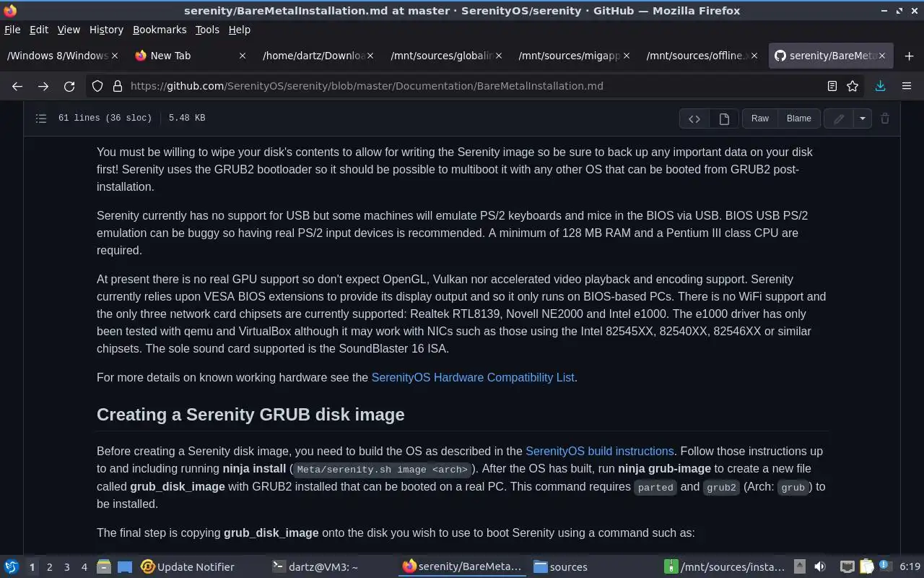Image resolution: width=924 pixels, height=578 pixels.
Task: Switch to the /mnt/sources/globalin tab
Action: pyautogui.click(x=445, y=56)
